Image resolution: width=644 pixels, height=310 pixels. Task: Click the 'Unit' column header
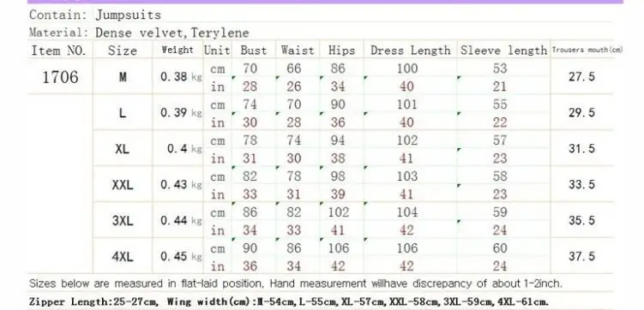(x=217, y=51)
